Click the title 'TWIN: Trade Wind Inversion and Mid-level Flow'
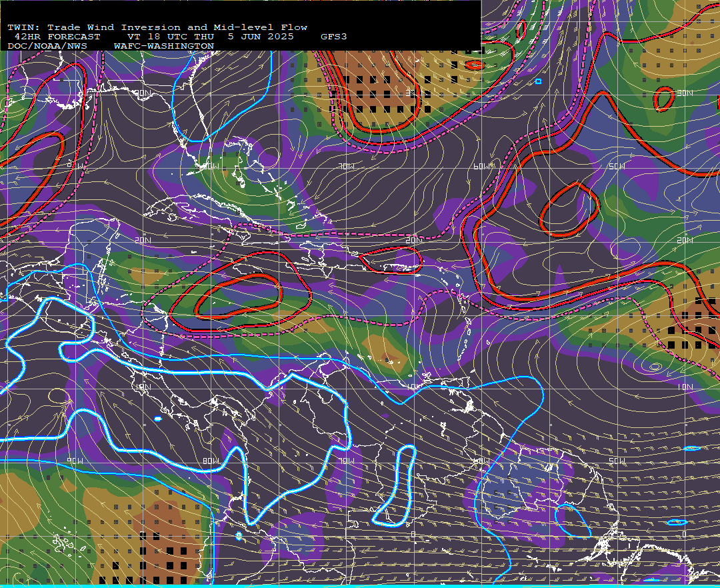Image resolution: width=720 pixels, height=588 pixels. click(x=157, y=27)
